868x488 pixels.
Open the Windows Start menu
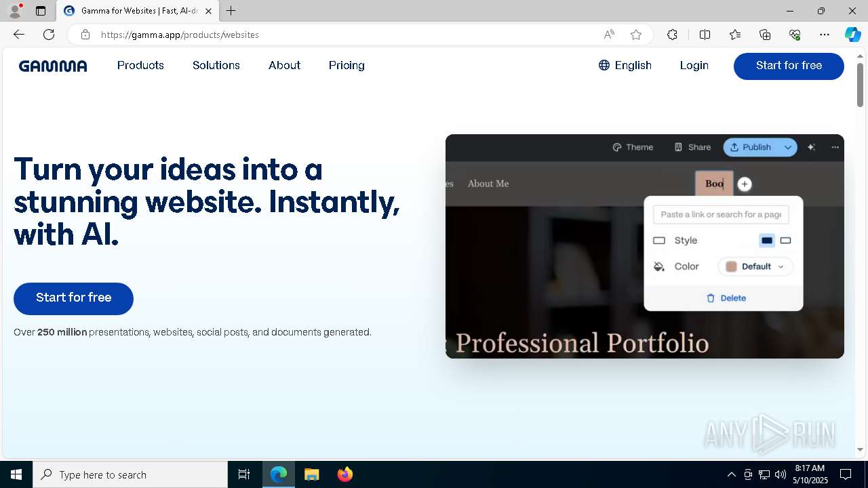click(x=16, y=474)
